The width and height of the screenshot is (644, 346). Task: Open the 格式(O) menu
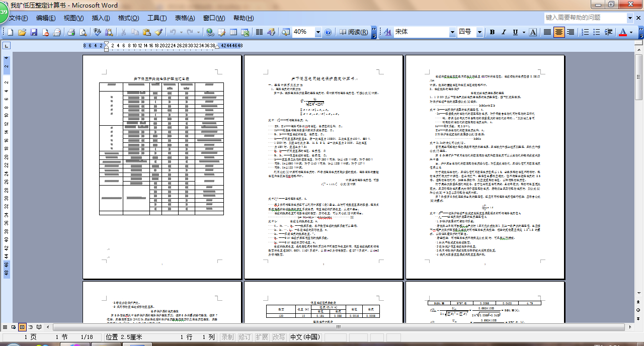[x=128, y=18]
